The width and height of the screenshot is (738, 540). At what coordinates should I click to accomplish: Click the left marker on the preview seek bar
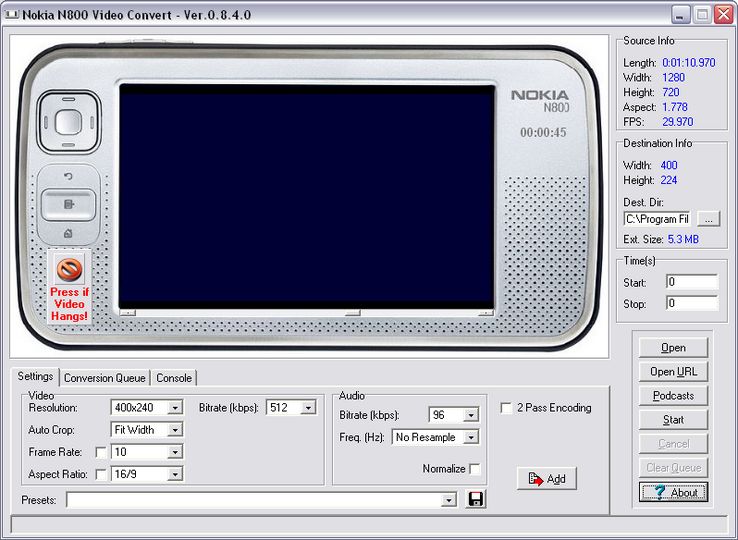tap(128, 313)
